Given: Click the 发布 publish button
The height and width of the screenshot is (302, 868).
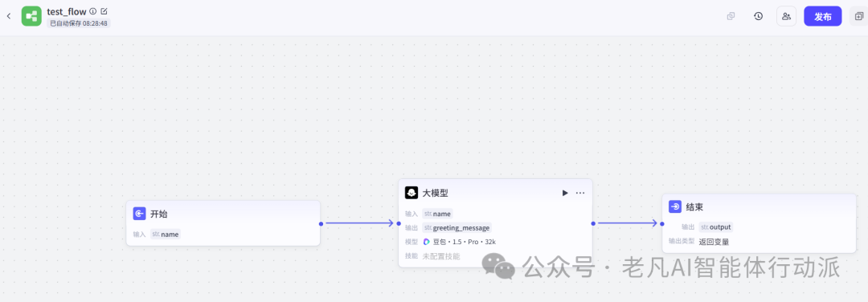Looking at the screenshot, I should tap(823, 16).
